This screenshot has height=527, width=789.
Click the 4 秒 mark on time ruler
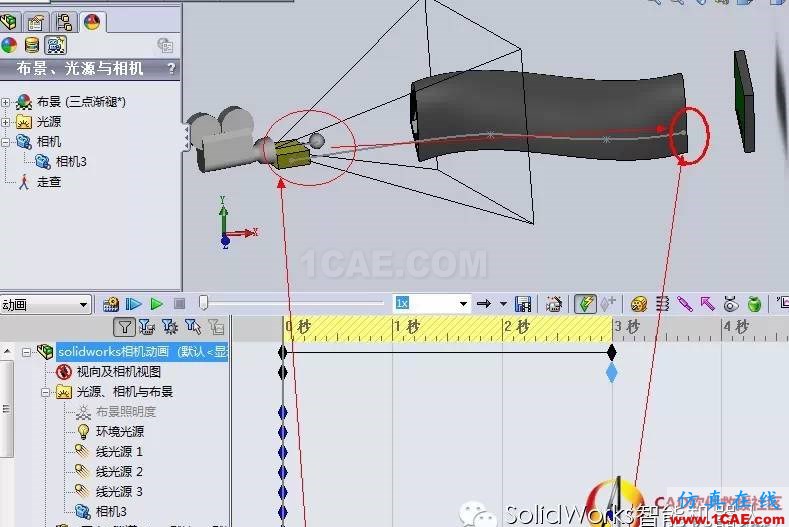pos(736,328)
